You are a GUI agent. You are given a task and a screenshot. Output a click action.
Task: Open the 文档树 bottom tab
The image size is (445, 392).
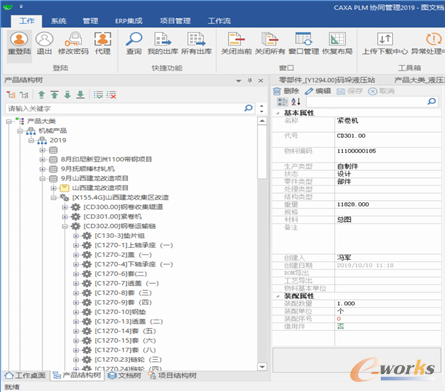(x=125, y=376)
